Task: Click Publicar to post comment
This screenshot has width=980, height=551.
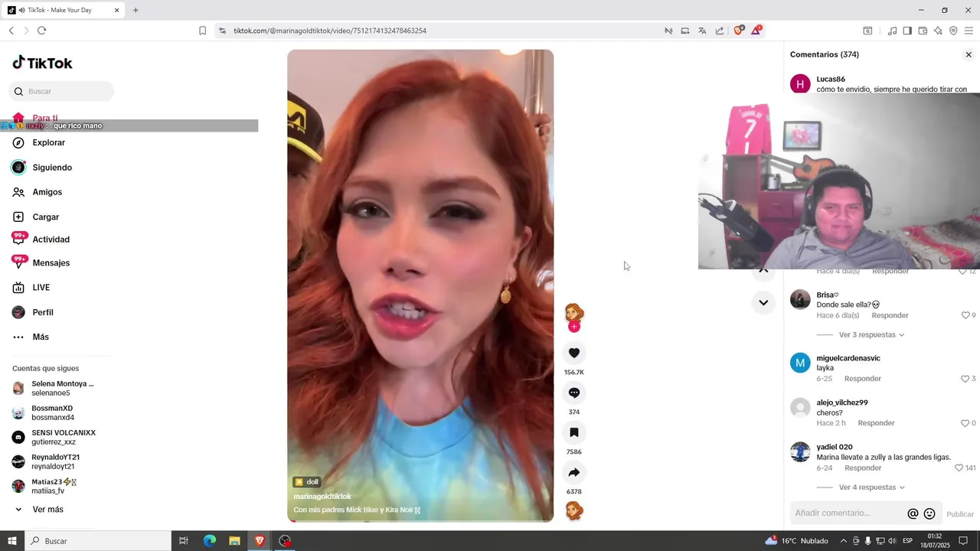Action: [x=960, y=514]
